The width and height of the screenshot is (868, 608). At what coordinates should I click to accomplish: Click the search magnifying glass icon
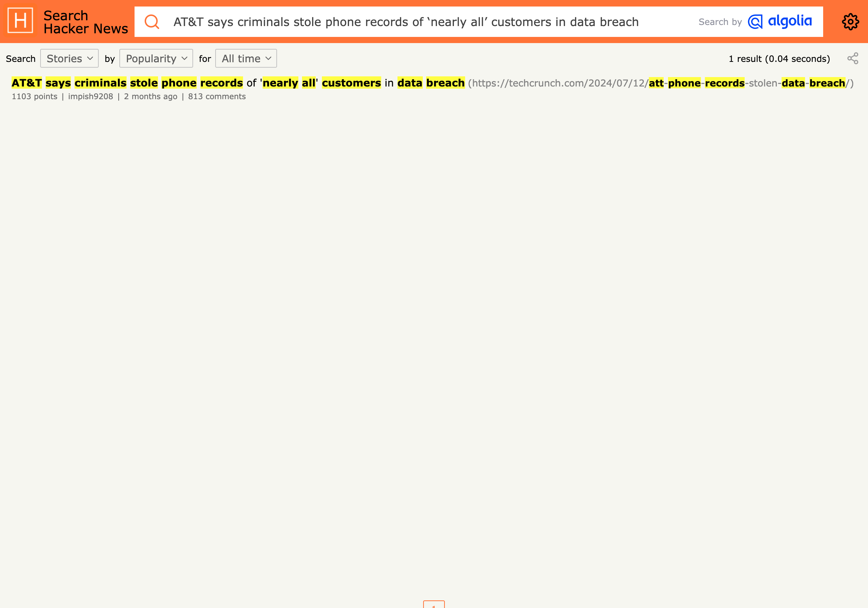point(152,22)
